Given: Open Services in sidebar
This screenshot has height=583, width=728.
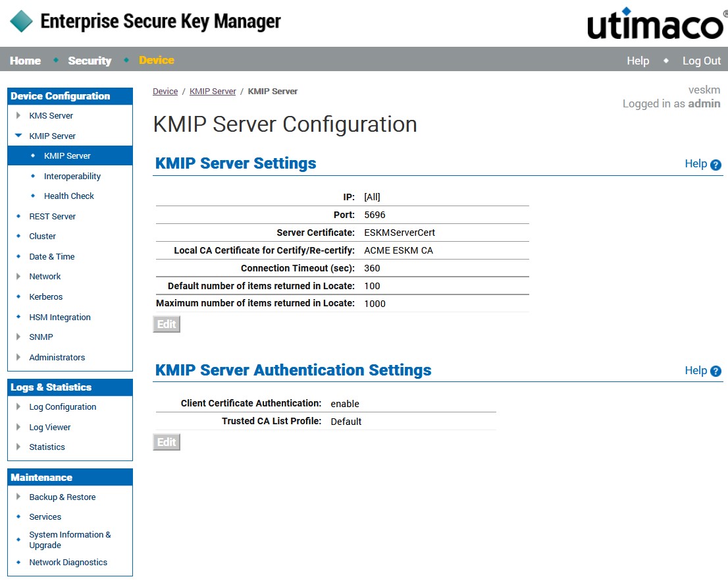Looking at the screenshot, I should point(45,516).
